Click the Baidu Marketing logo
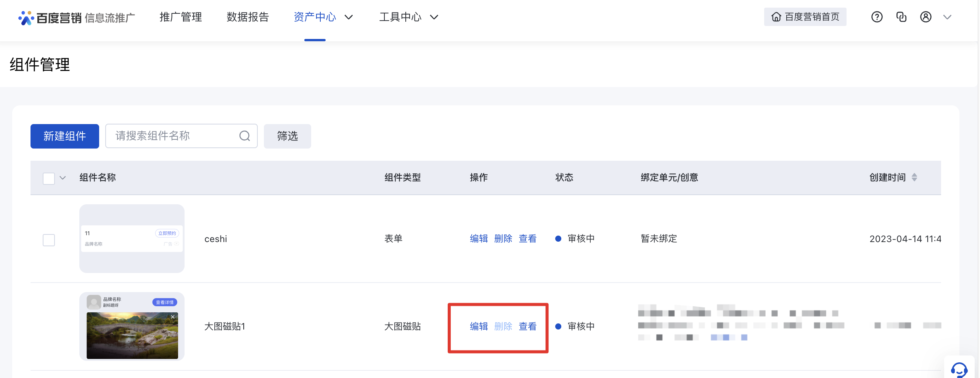The width and height of the screenshot is (980, 378). (x=76, y=18)
